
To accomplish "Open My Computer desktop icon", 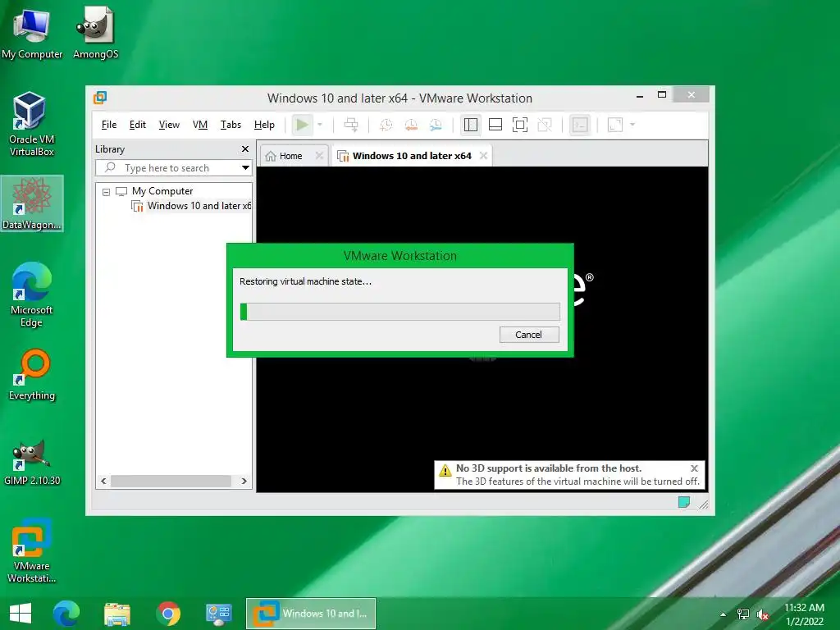I will [x=32, y=33].
